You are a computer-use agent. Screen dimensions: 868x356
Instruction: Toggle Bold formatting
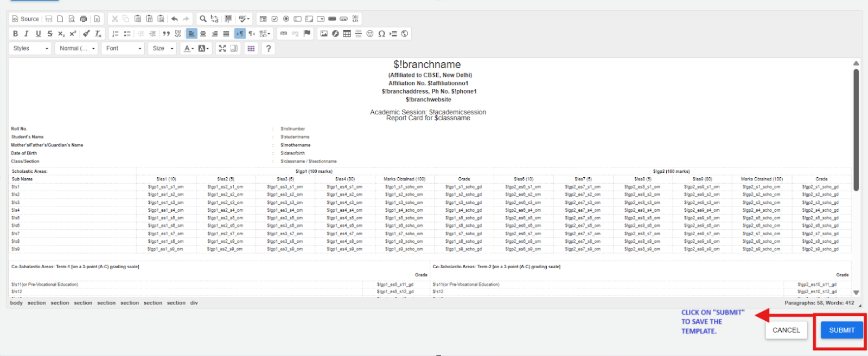[x=15, y=34]
